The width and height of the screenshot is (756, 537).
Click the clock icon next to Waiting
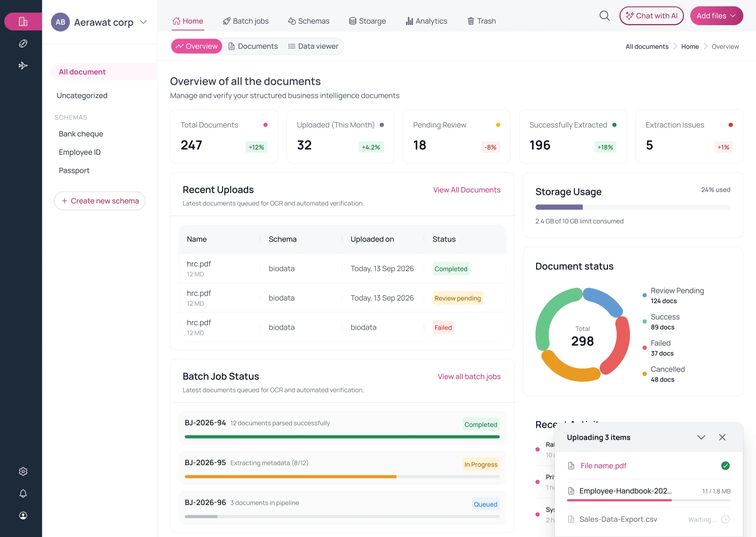tap(725, 519)
